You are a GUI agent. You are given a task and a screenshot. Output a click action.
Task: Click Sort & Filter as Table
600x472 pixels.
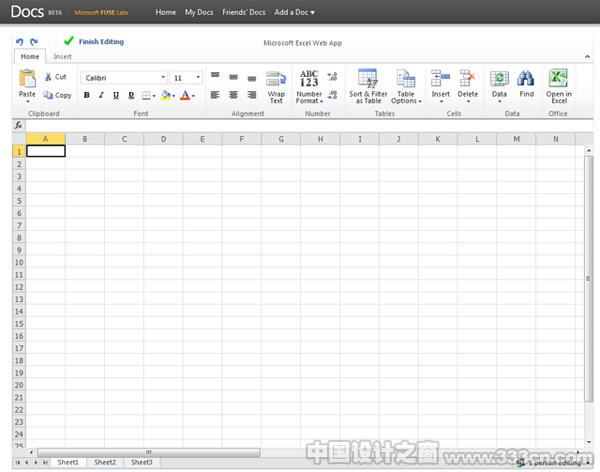pos(368,87)
